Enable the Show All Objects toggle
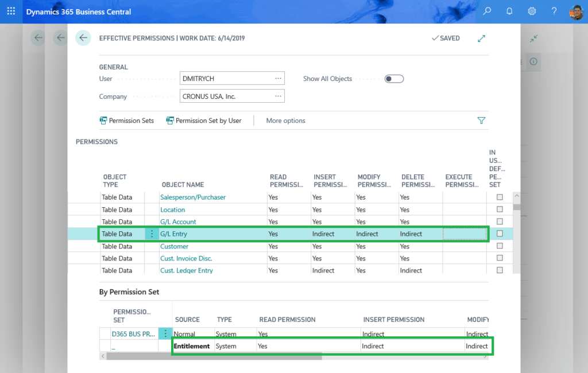The image size is (588, 373). (x=394, y=79)
